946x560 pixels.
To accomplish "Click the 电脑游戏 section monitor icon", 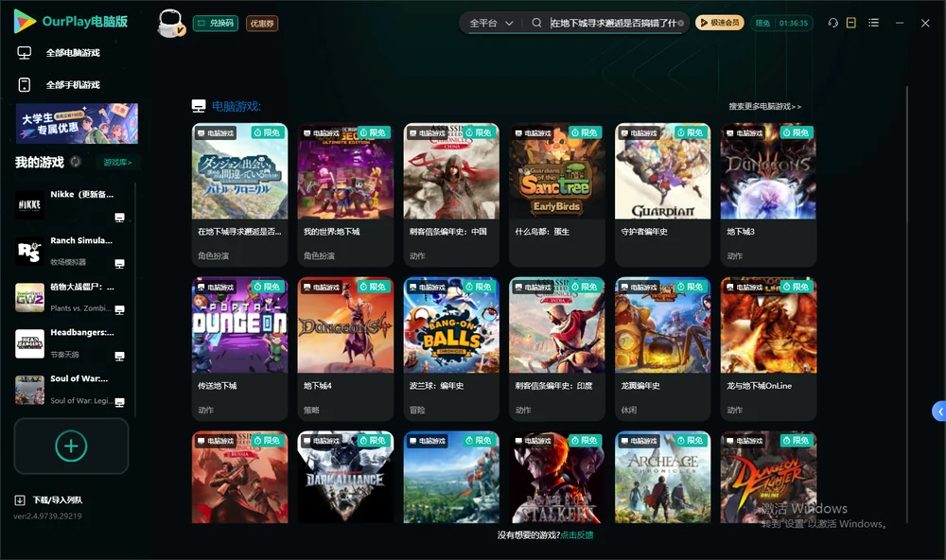I will coord(199,106).
